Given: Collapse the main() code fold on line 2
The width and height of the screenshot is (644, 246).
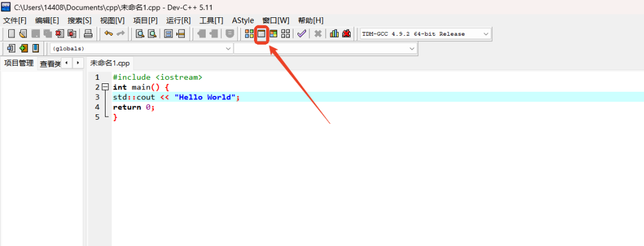Looking at the screenshot, I should click(105, 87).
